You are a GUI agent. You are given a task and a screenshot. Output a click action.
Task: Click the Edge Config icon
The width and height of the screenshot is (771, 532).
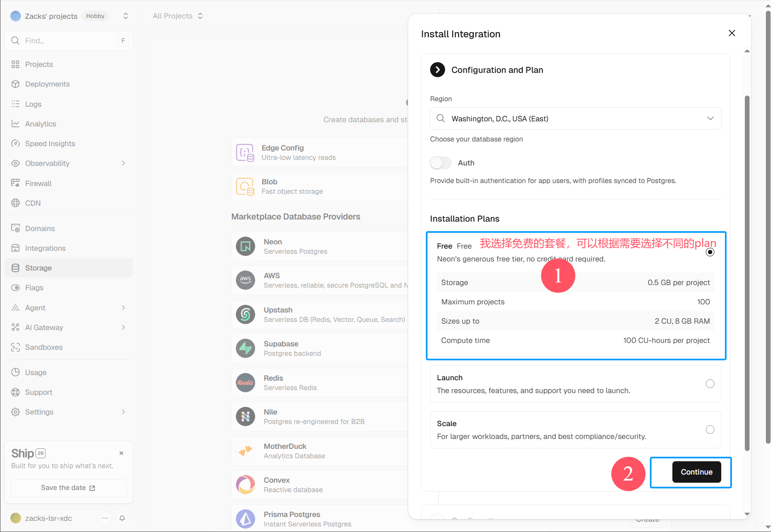tap(245, 153)
